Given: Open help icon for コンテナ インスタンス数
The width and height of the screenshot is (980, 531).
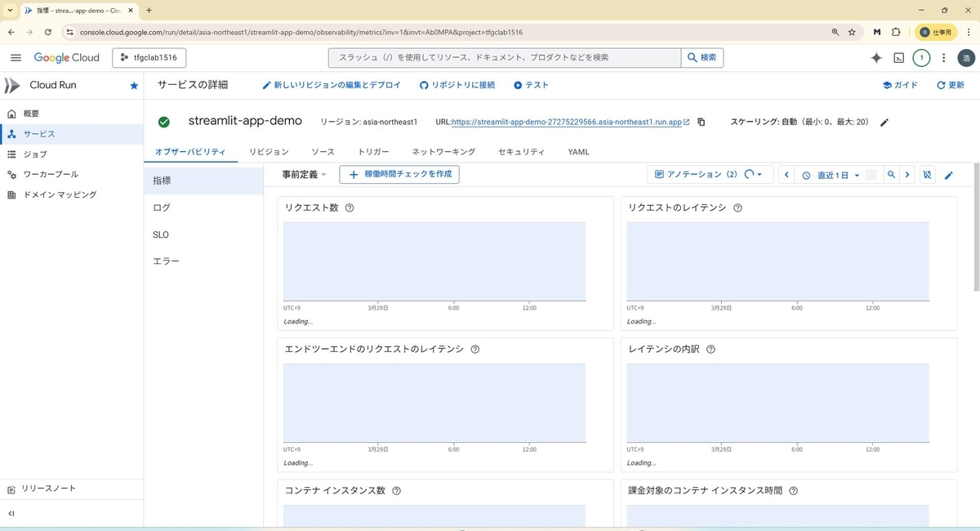Looking at the screenshot, I should tap(397, 491).
